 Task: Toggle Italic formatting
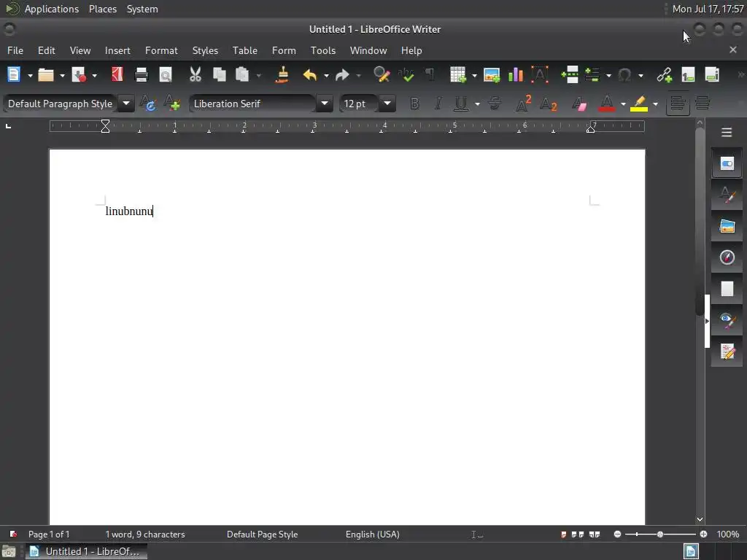(438, 104)
